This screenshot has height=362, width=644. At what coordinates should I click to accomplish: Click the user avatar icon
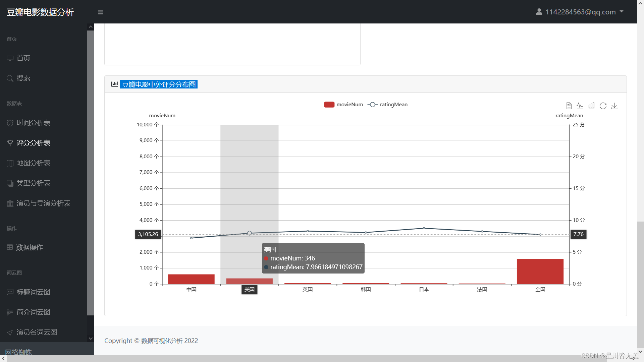click(x=539, y=12)
